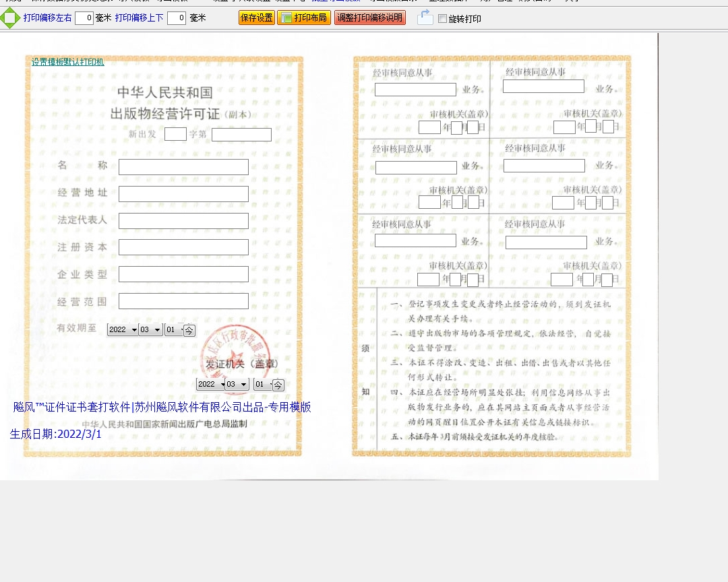
Task: Click 今 button beside 发证机关 date
Action: pyautogui.click(x=278, y=385)
